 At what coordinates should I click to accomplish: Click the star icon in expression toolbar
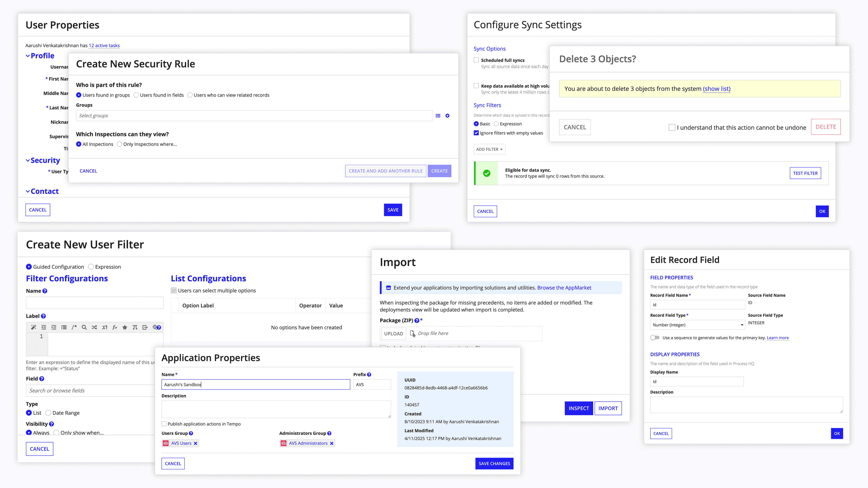(125, 327)
